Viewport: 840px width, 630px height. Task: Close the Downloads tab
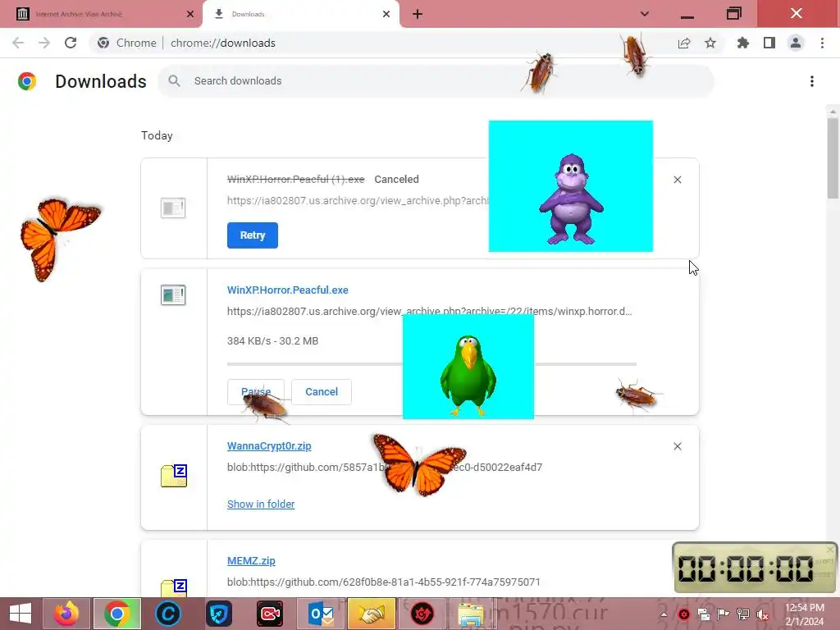386,14
